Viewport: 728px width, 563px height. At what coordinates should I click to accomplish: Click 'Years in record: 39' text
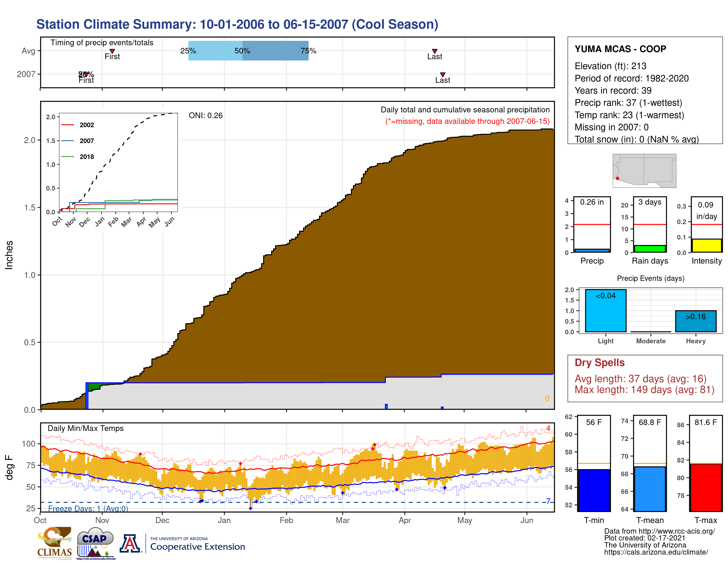(613, 90)
